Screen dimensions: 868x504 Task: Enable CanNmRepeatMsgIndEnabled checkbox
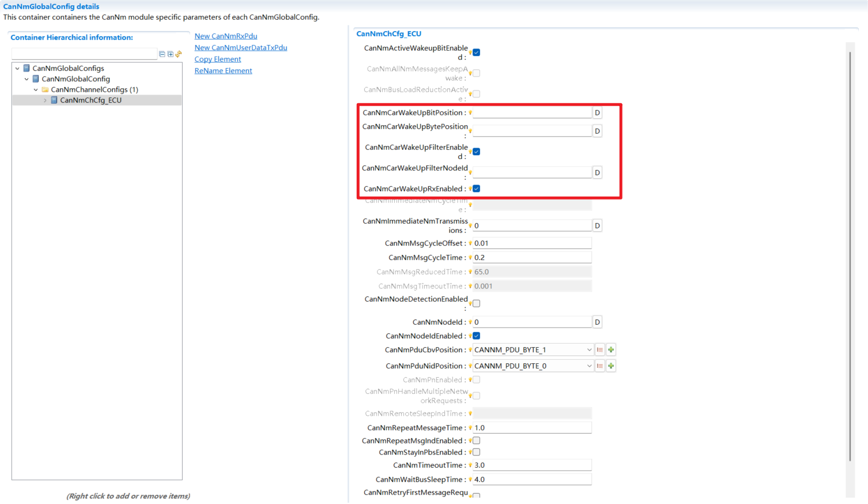[x=477, y=441]
